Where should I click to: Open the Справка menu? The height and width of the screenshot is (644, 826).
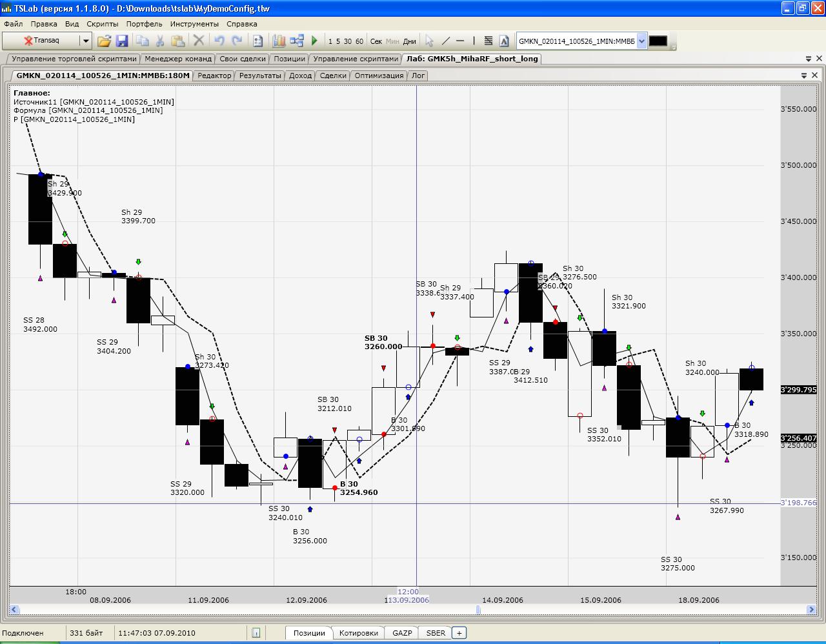click(242, 24)
